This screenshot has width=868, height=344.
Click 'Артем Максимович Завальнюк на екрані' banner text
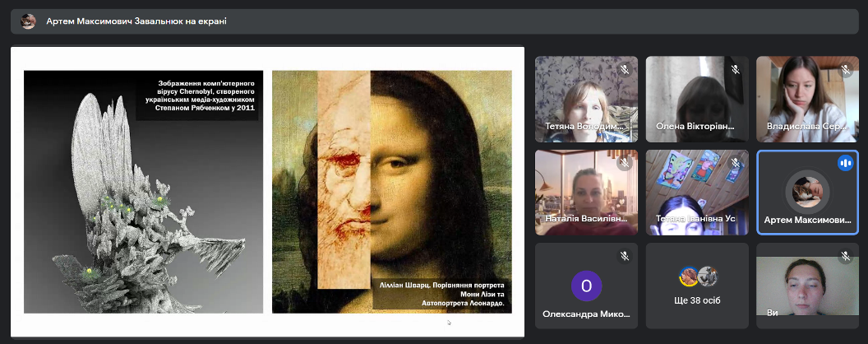tap(136, 21)
